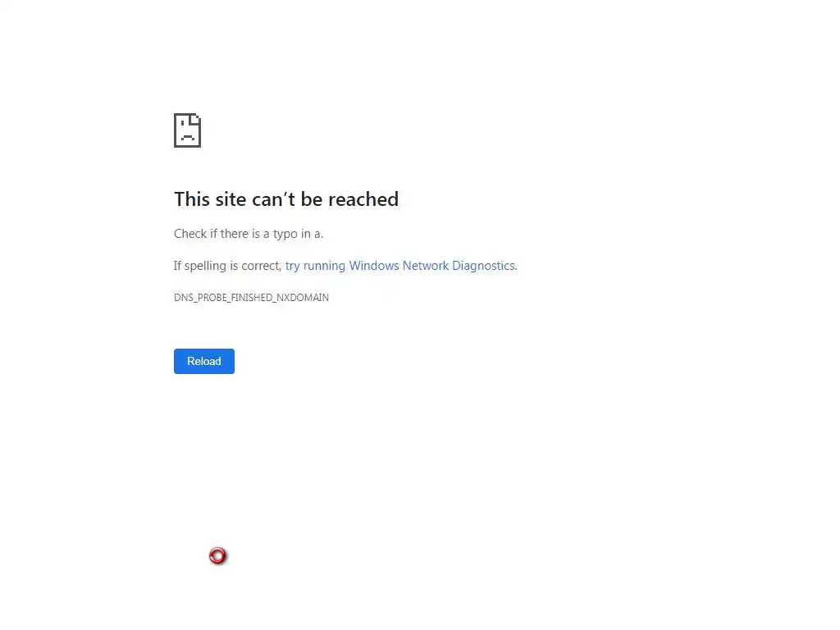Click the "Check if there is a typo" text

tap(235, 234)
